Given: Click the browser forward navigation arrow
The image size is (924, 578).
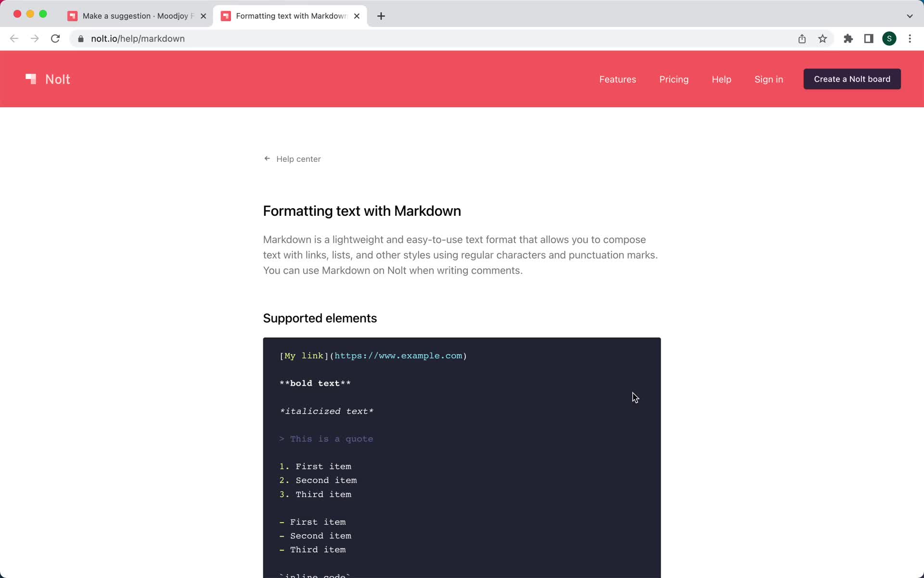Looking at the screenshot, I should point(34,38).
